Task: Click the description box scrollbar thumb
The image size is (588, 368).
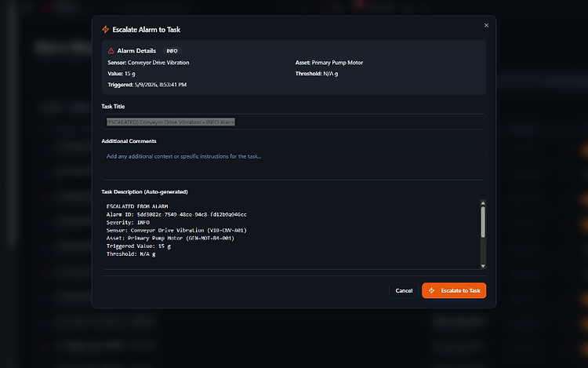Action: point(483,222)
